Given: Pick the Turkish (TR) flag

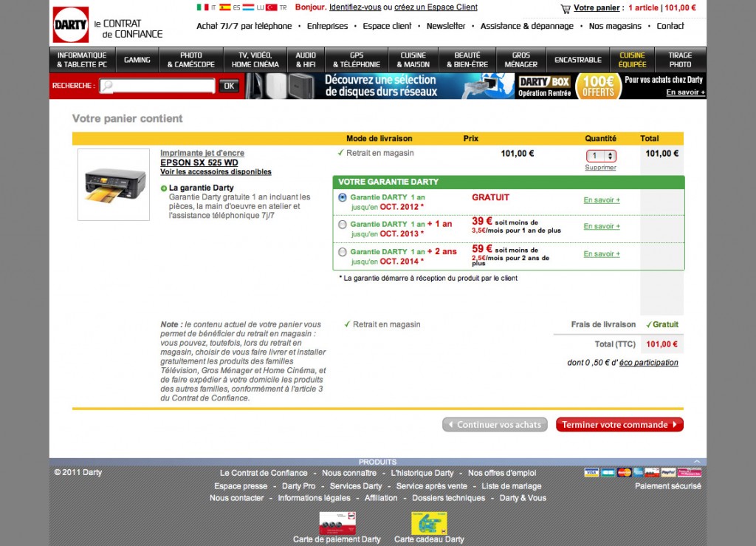Looking at the screenshot, I should click(x=272, y=7).
